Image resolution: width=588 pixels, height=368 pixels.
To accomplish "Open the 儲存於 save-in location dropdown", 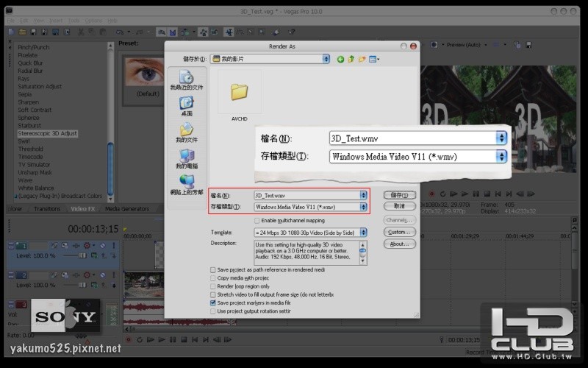I will click(x=326, y=59).
